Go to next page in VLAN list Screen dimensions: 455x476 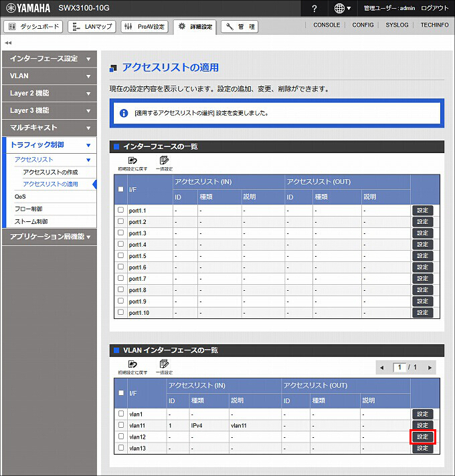tap(430, 368)
